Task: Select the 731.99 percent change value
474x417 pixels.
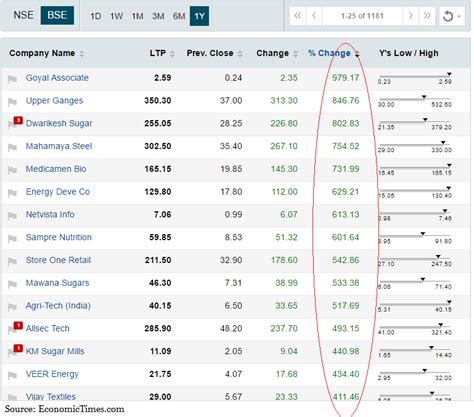Action: (x=345, y=169)
